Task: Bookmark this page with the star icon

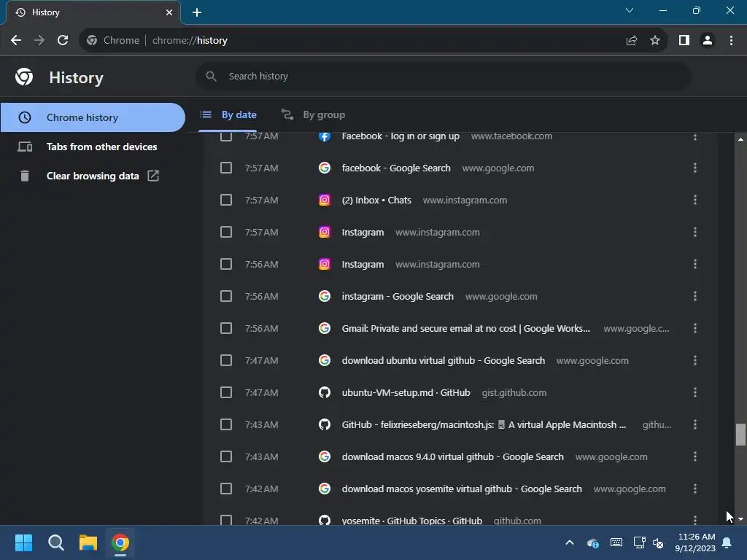Action: pos(655,41)
